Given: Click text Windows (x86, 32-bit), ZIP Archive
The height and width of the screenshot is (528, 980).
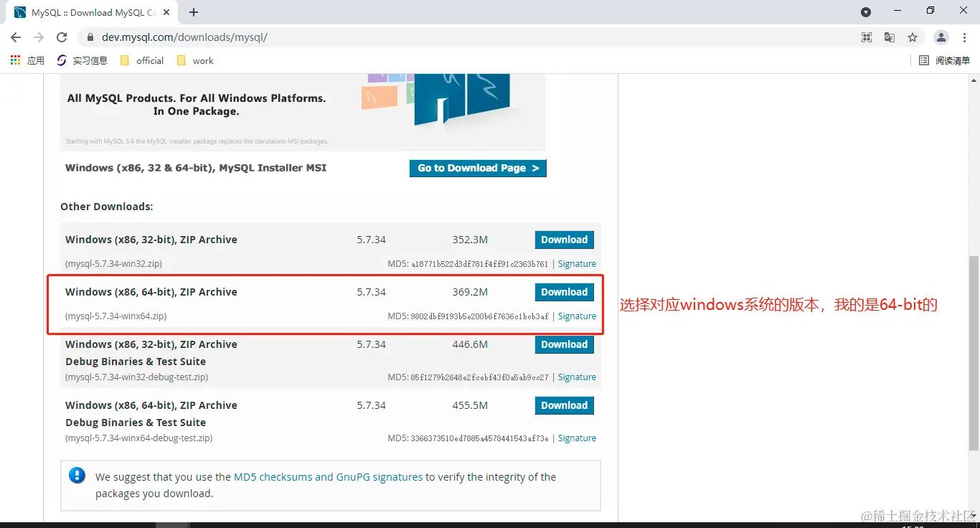Looking at the screenshot, I should (x=151, y=240).
